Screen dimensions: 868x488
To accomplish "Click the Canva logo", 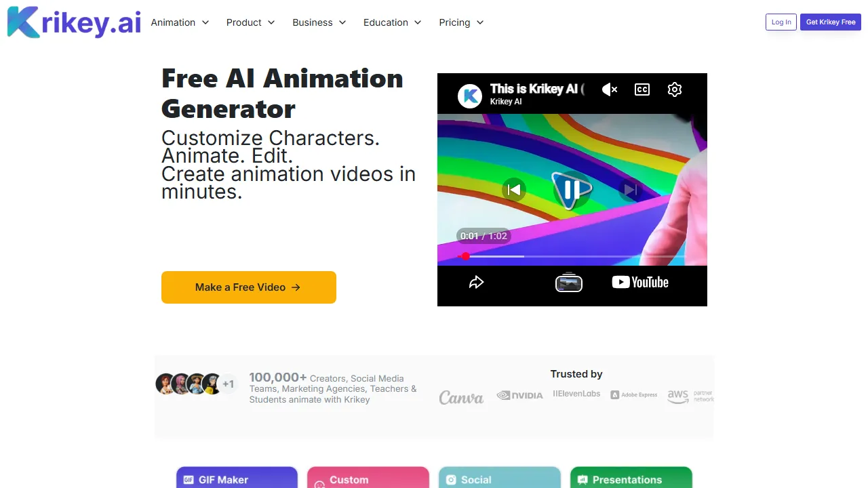I will tap(461, 397).
